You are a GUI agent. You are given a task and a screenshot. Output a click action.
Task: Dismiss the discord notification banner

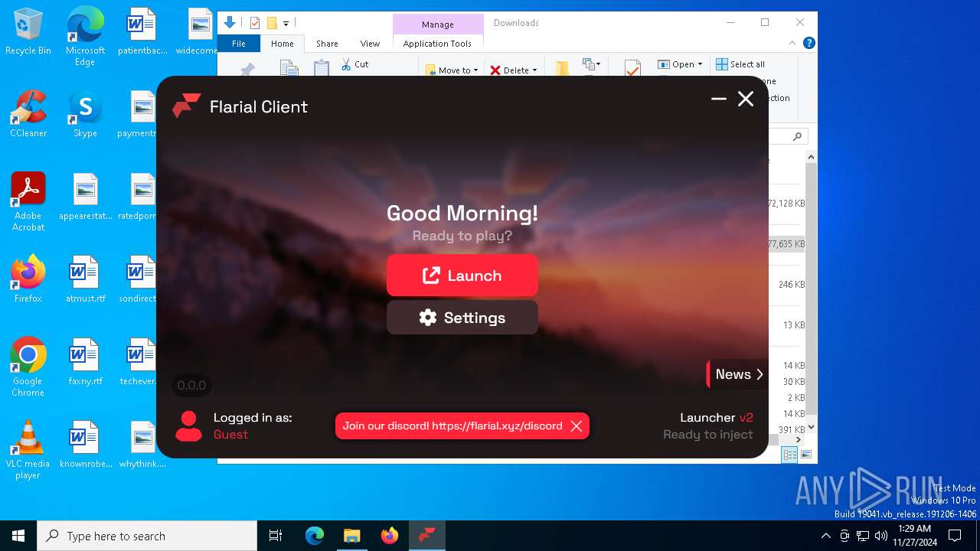(577, 426)
